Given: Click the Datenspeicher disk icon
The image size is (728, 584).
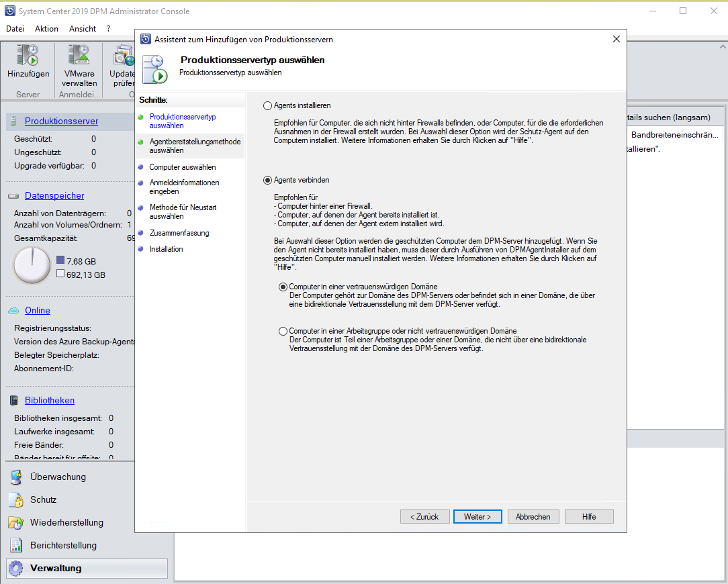Looking at the screenshot, I should coord(13,196).
